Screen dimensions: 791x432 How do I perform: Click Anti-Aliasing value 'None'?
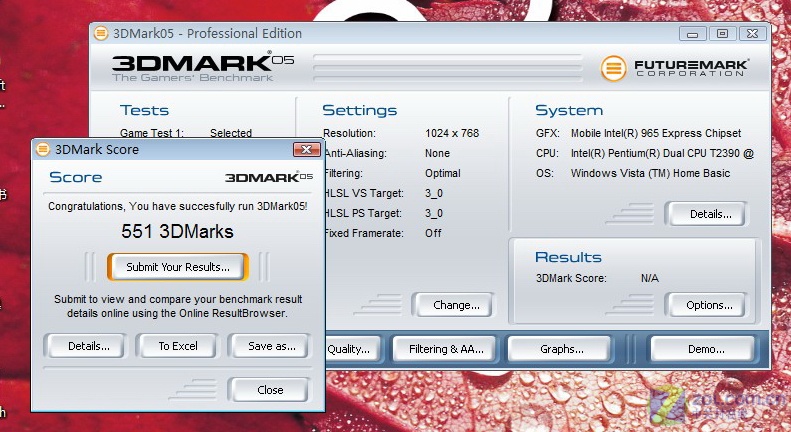[437, 153]
